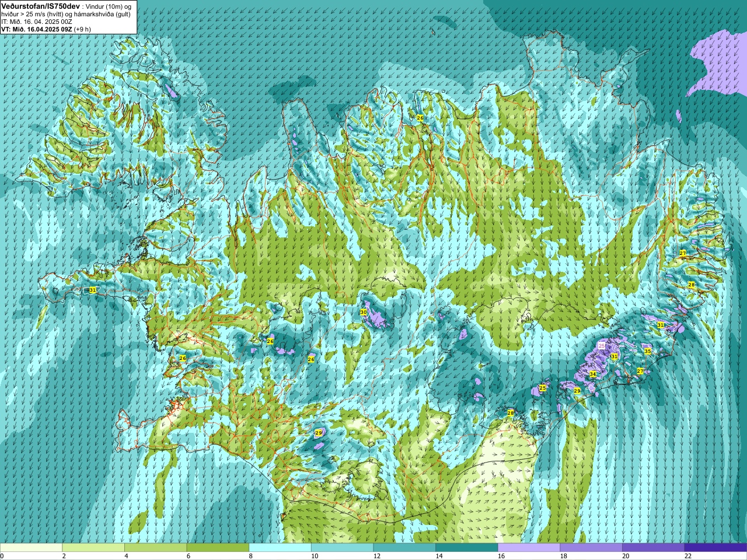Click the yellow gust marker showing 35
Viewport: 747px width, 560px height.
[x=647, y=351]
